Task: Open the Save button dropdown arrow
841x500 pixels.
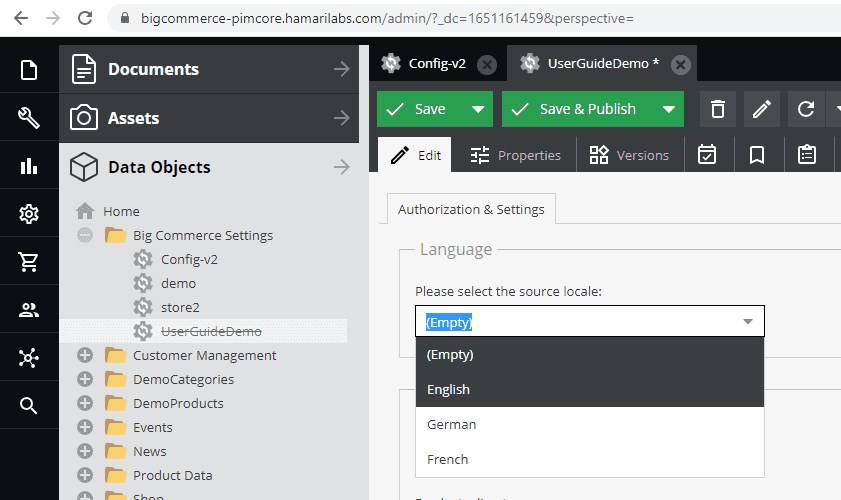Action: click(x=478, y=109)
